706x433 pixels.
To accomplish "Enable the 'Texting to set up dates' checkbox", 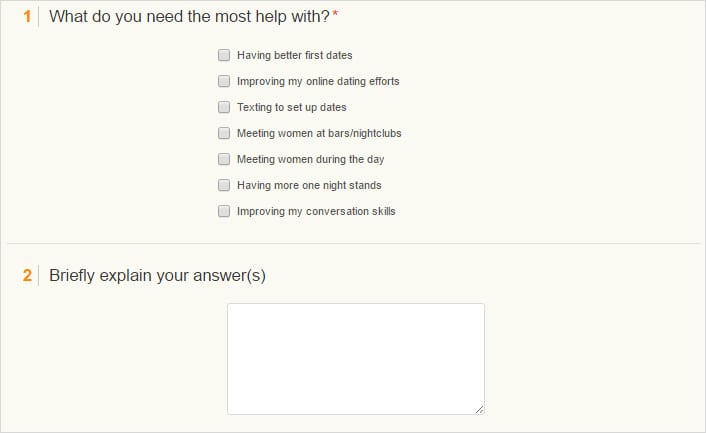I will point(224,107).
